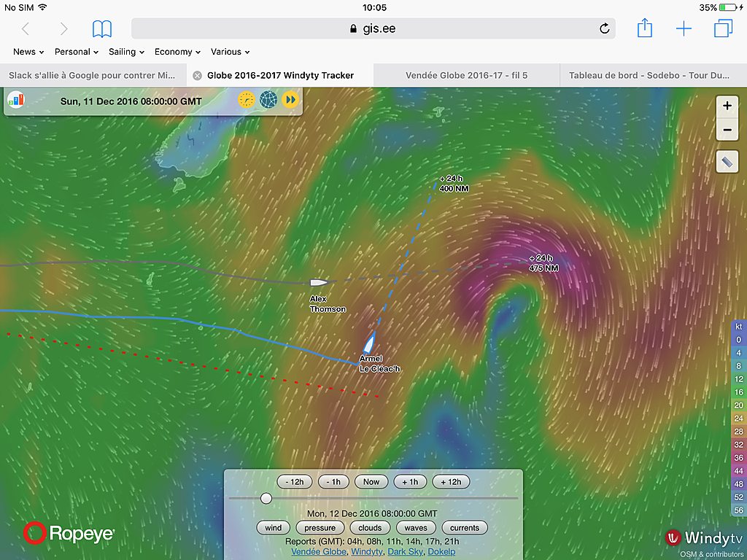Click the Ropeye logo

tap(69, 533)
